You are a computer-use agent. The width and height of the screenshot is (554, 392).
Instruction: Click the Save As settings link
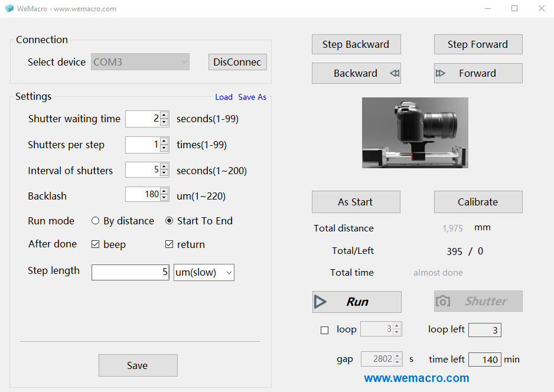tap(252, 97)
